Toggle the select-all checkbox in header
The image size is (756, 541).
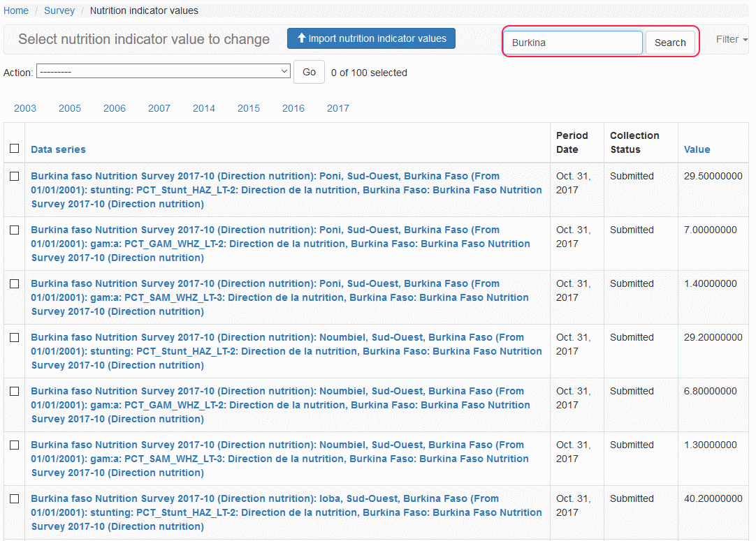[x=15, y=148]
